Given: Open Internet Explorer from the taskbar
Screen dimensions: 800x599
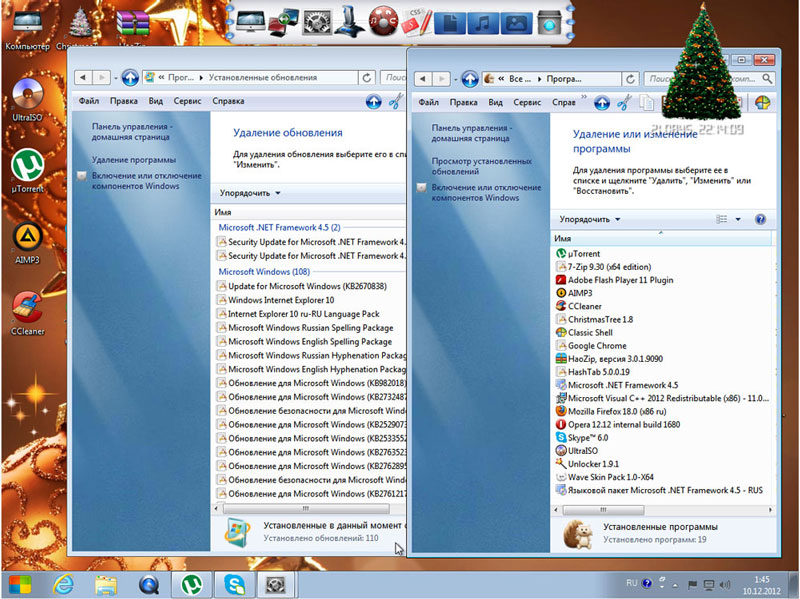Looking at the screenshot, I should pos(62,583).
